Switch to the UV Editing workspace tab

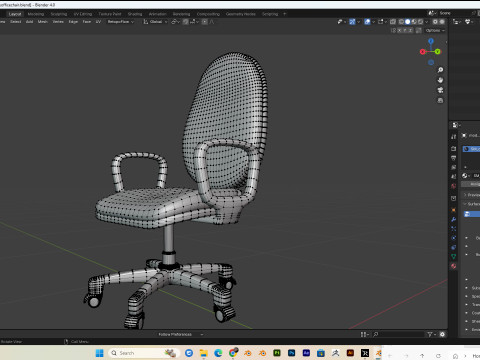click(83, 14)
